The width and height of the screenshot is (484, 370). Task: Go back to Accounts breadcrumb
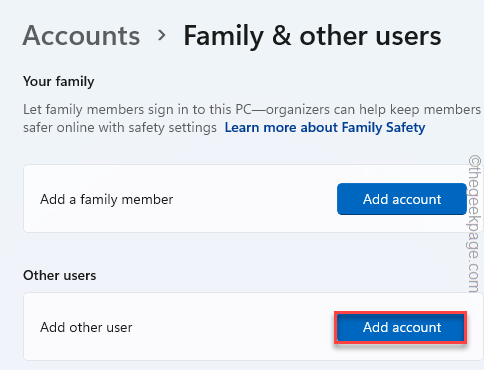point(81,36)
